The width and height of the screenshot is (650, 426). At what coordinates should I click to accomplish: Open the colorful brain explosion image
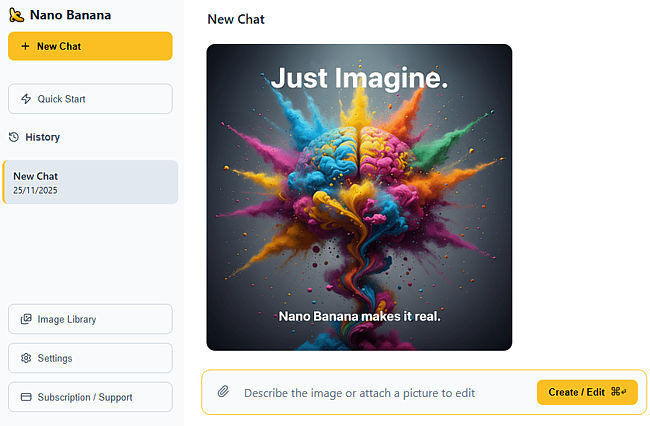point(359,197)
